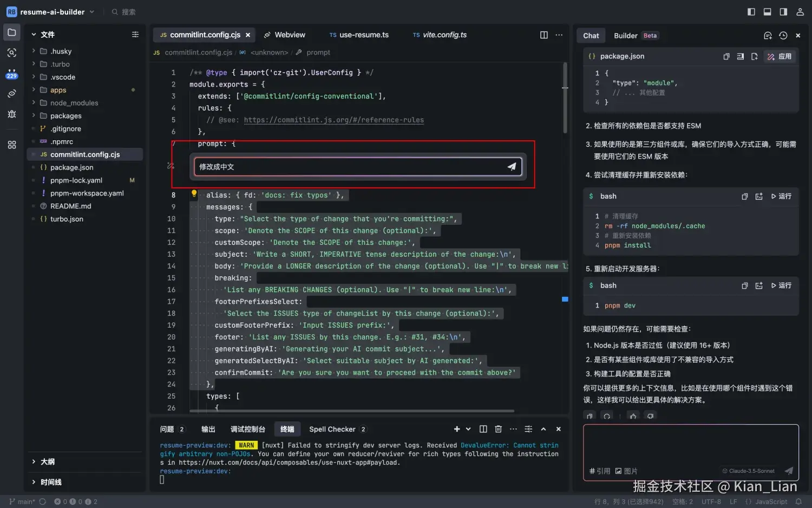
Task: Toggle the bottom panel layout
Action: (x=768, y=12)
